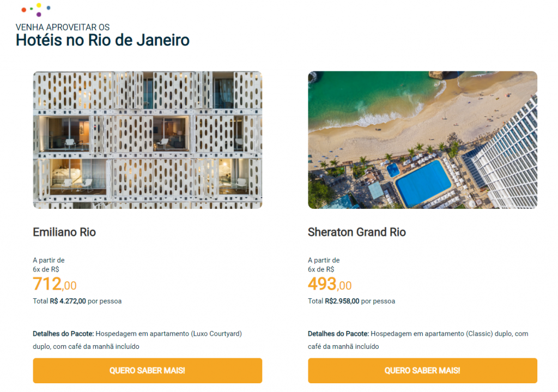Click the 712,00 installment price
Viewport: 558px width, 392px height.
[x=54, y=284]
